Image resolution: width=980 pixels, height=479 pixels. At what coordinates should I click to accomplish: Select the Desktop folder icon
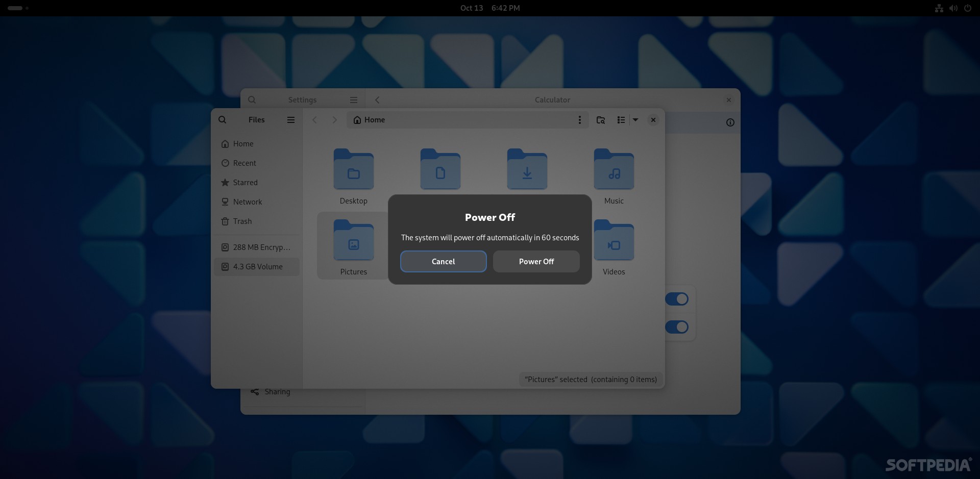[354, 169]
